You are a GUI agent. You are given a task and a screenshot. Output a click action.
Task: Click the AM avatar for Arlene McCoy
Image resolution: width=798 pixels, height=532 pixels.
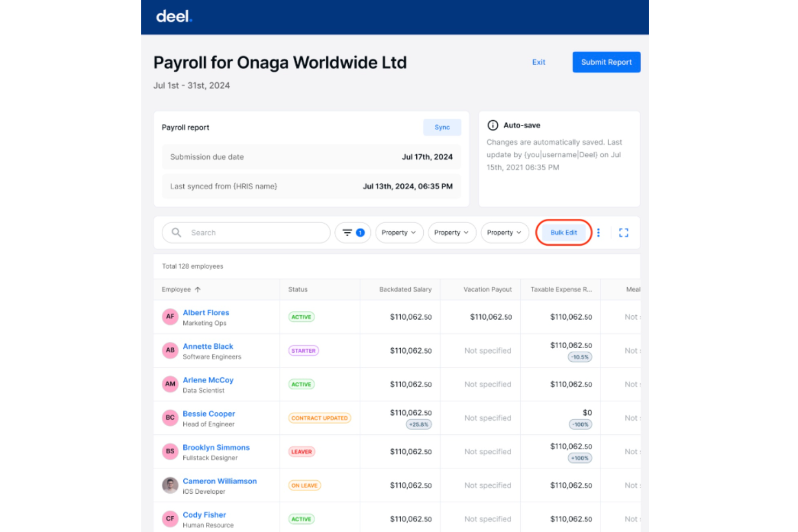click(x=170, y=384)
